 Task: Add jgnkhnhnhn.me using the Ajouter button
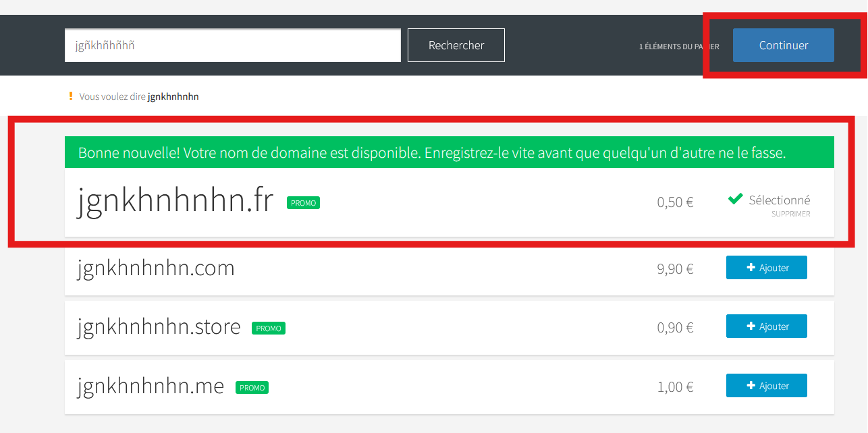[x=766, y=386]
